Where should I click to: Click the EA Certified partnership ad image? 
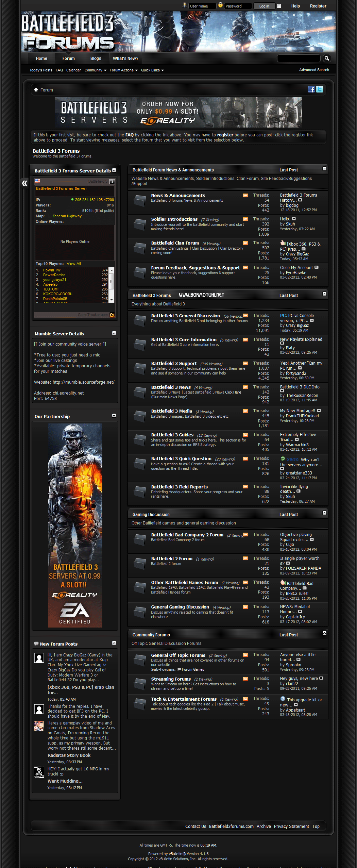(75, 525)
